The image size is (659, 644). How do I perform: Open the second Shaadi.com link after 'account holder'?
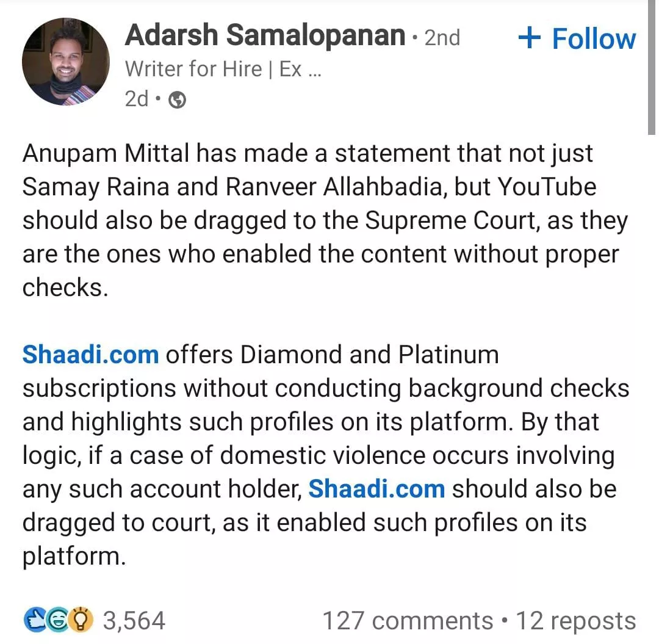[376, 489]
